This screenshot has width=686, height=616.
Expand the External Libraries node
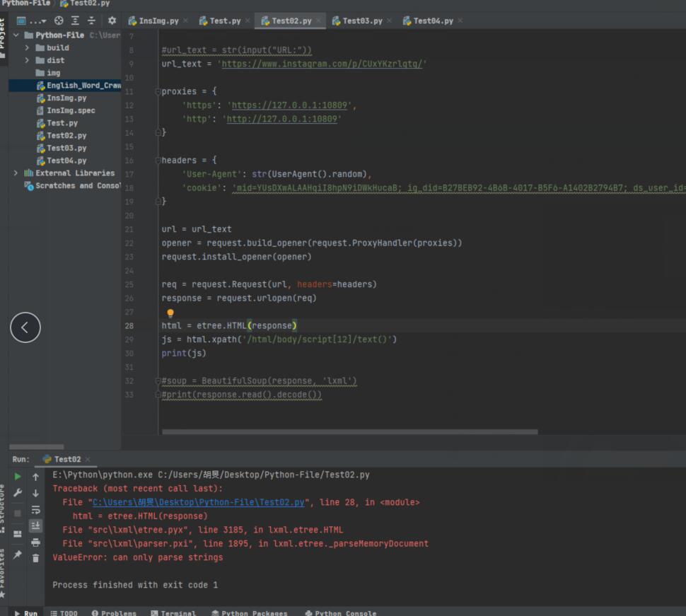click(16, 173)
